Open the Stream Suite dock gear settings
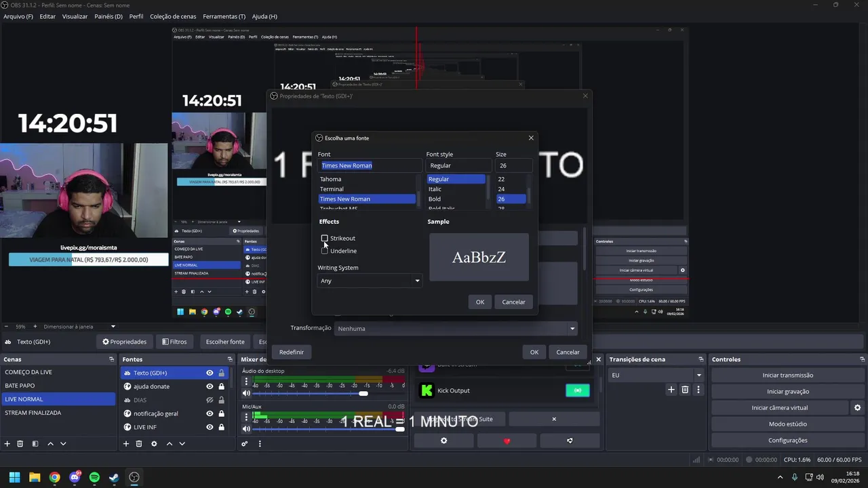The height and width of the screenshot is (488, 868). pyautogui.click(x=444, y=441)
